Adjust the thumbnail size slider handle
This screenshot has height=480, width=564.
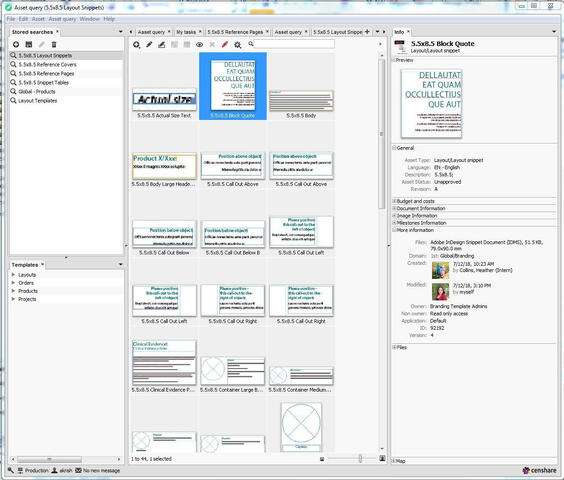[x=360, y=458]
